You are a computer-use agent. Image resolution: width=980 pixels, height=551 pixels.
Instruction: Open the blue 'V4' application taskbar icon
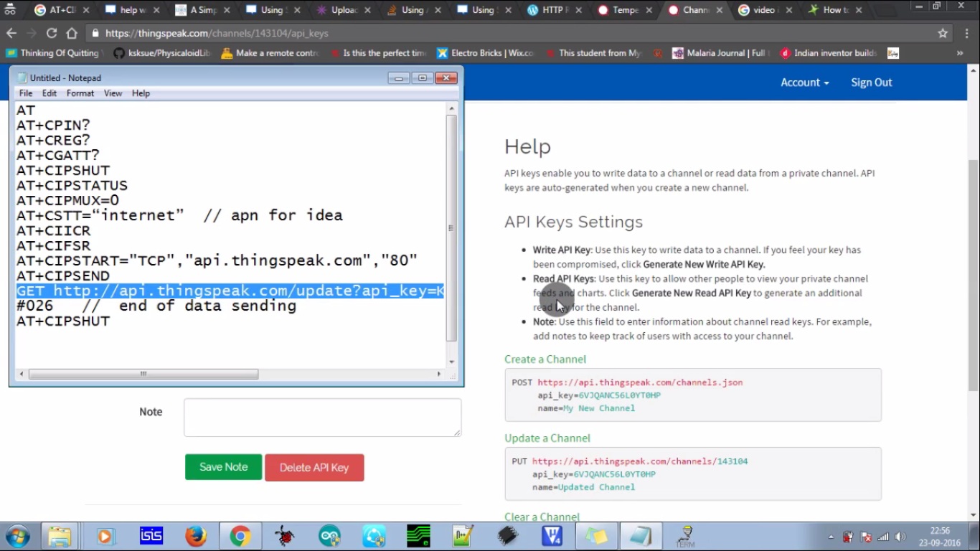point(552,536)
